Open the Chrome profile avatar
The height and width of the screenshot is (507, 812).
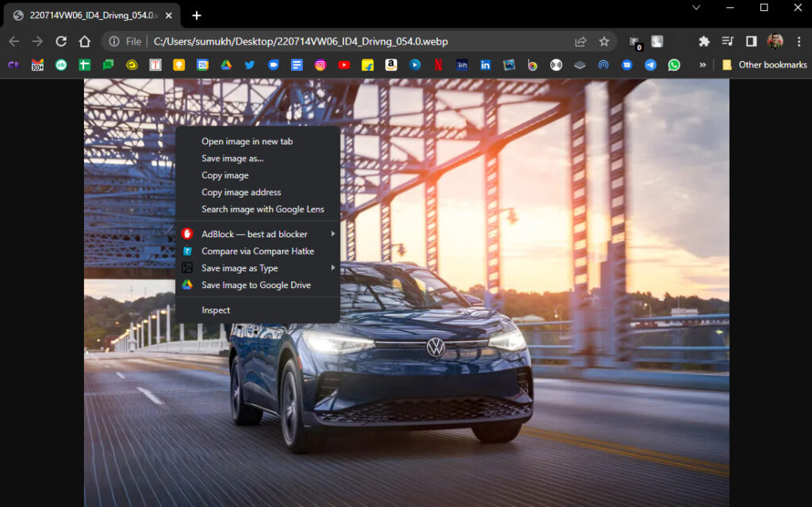(x=775, y=40)
